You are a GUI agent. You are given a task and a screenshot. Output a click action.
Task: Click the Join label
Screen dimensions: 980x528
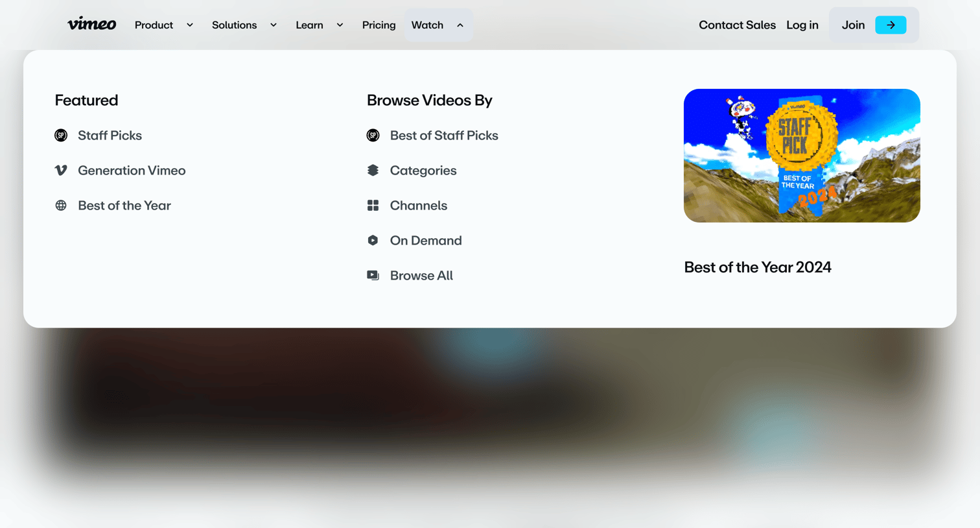(x=853, y=25)
